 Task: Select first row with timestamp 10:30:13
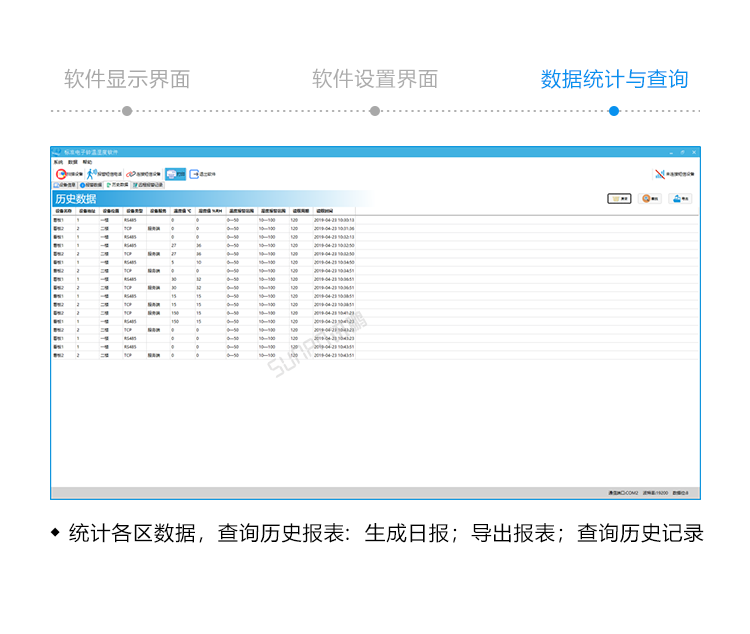pyautogui.click(x=200, y=219)
